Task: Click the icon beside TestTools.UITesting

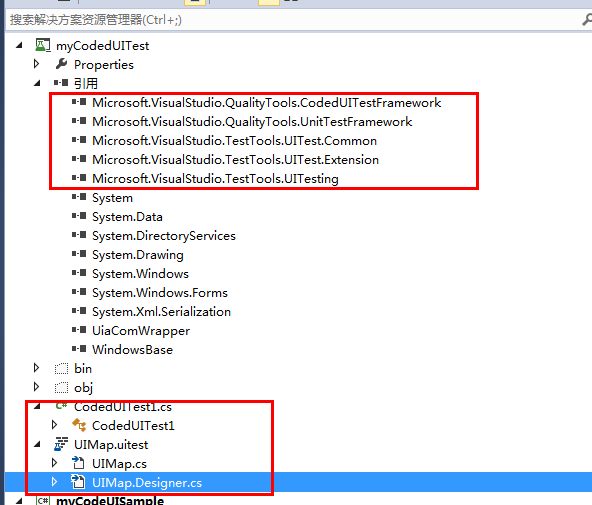Action: [79, 178]
